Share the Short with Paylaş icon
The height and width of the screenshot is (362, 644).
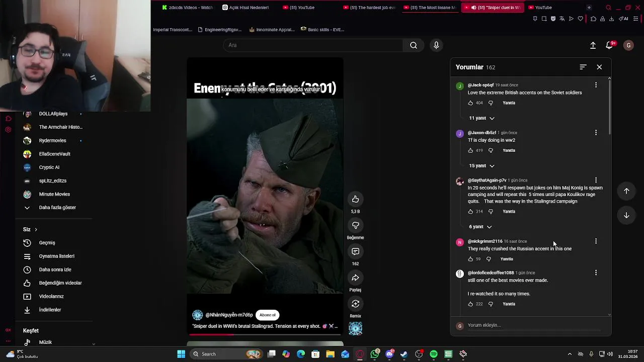click(x=355, y=278)
